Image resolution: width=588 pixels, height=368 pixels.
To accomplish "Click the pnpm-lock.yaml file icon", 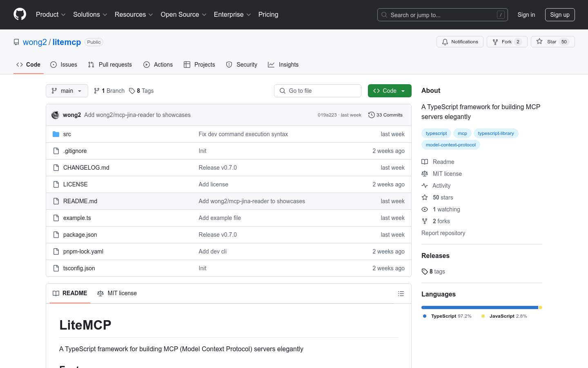I will [56, 251].
